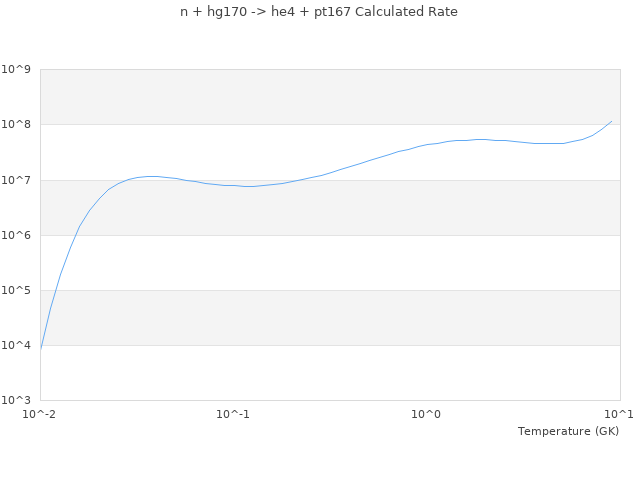Click the gray band between 10^4 and 10^5
640x480 pixels.
[330, 318]
